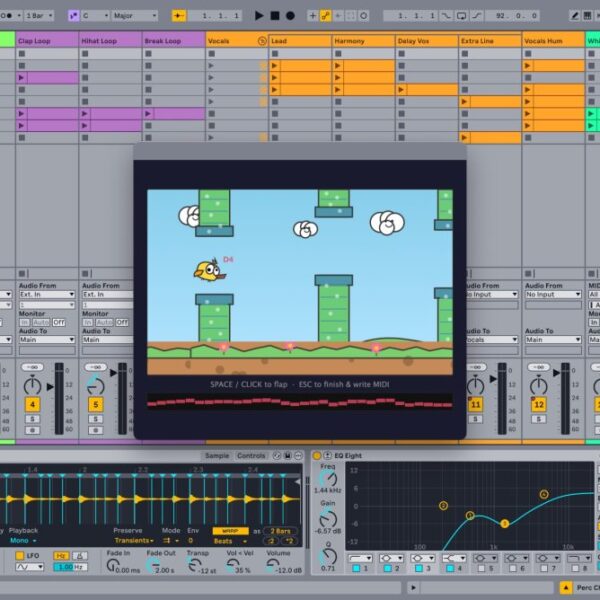600x600 pixels.
Task: Toggle the Loop switch icon
Action: [461, 16]
